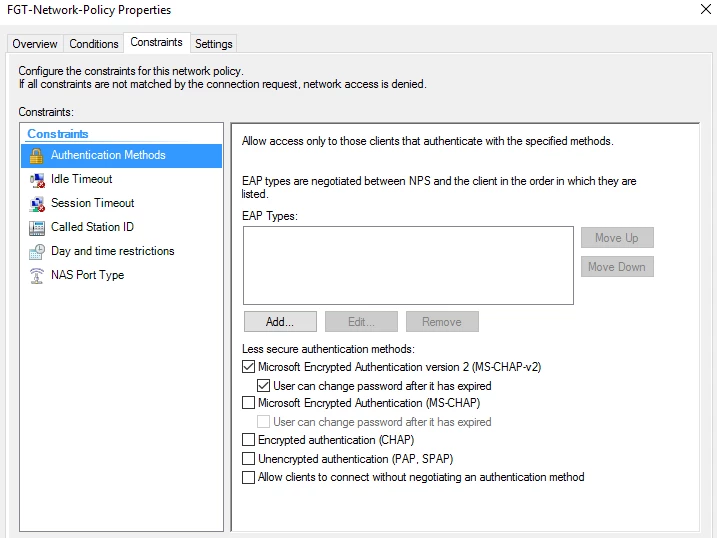Click the 'EAP Types:' label

[270, 216]
